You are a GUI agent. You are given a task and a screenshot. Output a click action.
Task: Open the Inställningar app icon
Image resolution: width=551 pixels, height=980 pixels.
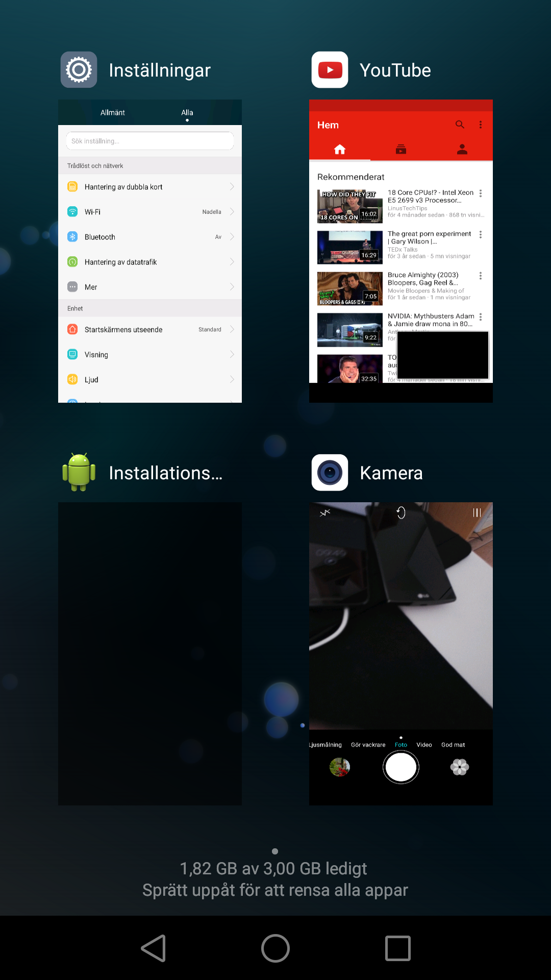point(79,69)
